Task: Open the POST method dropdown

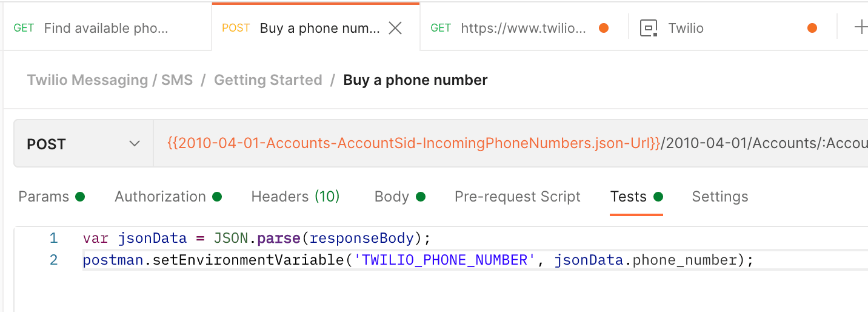Action: click(83, 144)
